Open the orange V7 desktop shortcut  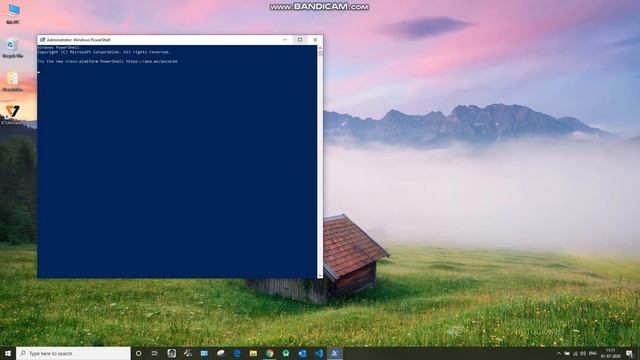(x=12, y=114)
